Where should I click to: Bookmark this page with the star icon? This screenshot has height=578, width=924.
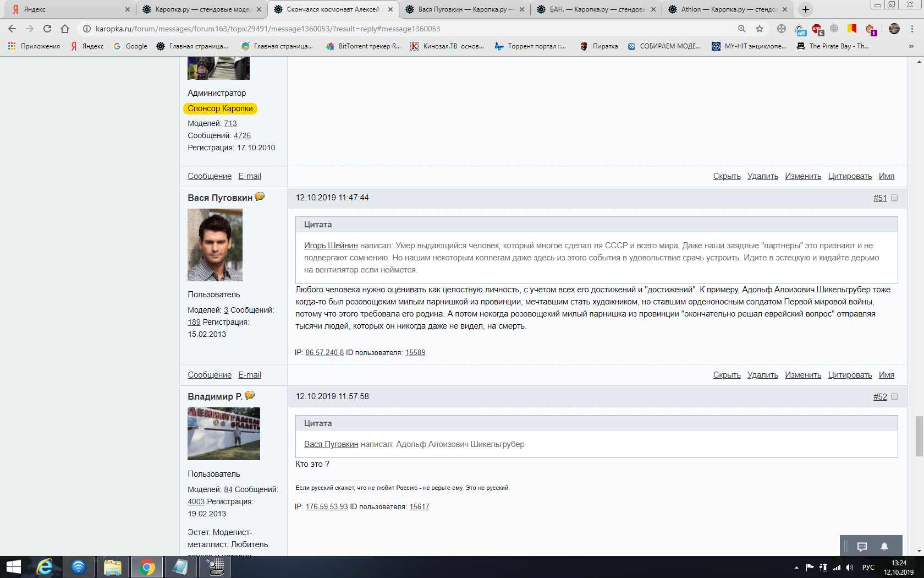click(760, 29)
